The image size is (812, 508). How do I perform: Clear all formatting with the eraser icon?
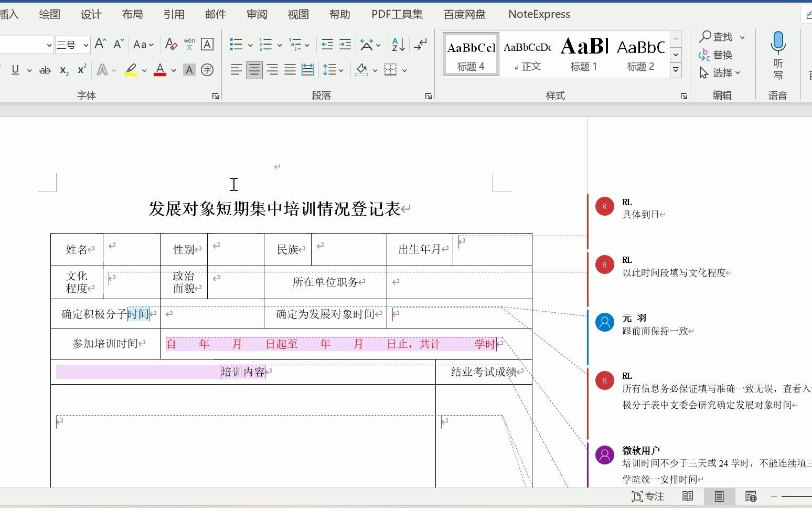(170, 44)
